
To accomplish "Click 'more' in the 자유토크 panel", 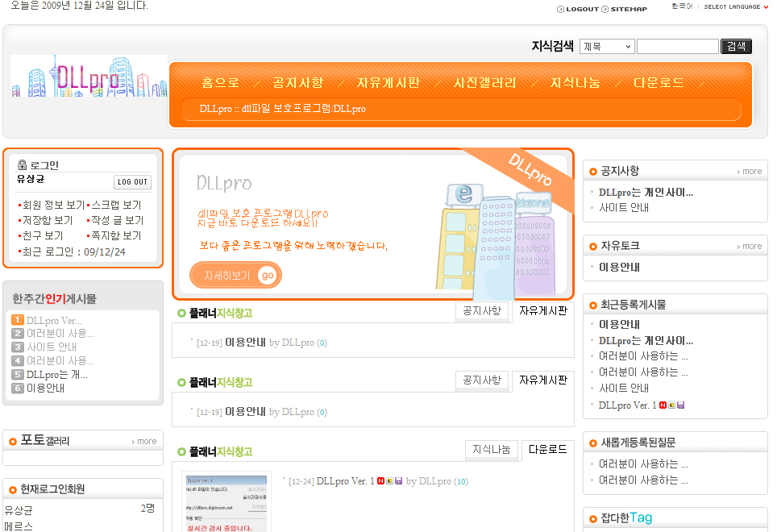I will coord(750,246).
